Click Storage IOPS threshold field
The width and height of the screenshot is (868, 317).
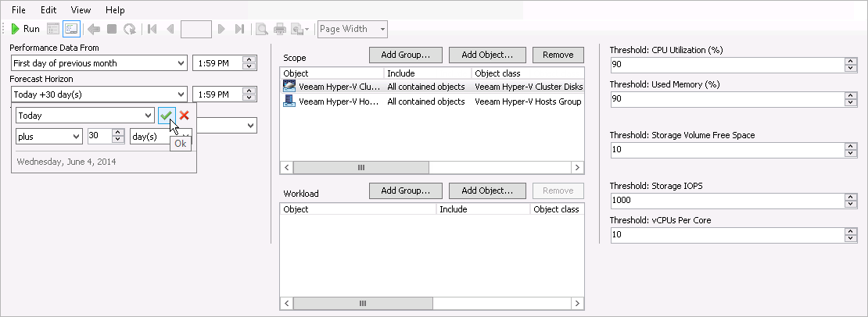pos(727,201)
